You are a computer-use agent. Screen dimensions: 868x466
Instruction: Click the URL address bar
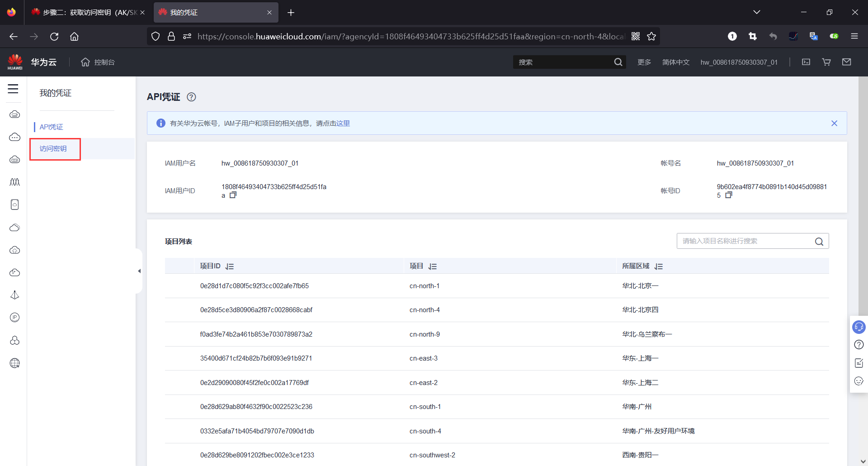coord(411,37)
